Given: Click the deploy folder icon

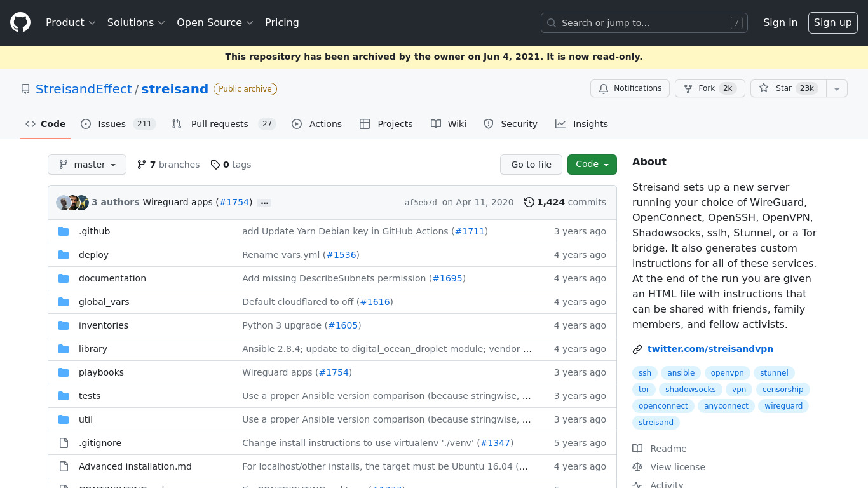Looking at the screenshot, I should point(64,255).
